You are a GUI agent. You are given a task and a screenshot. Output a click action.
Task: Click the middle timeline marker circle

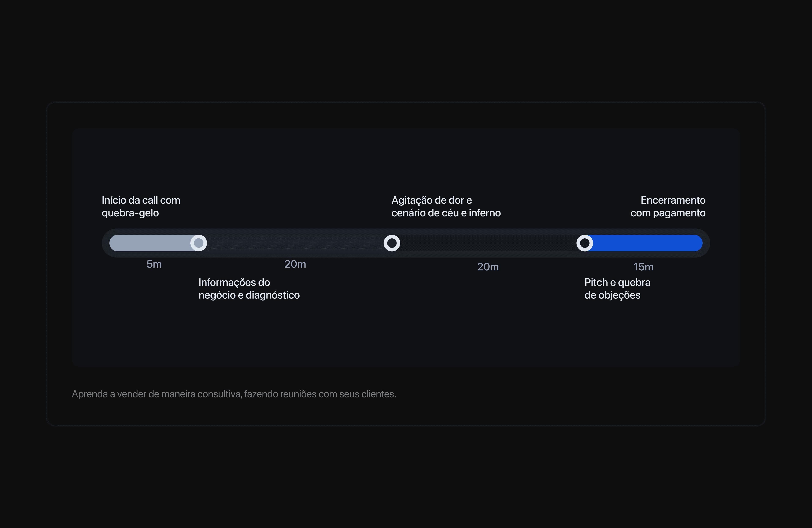(392, 243)
